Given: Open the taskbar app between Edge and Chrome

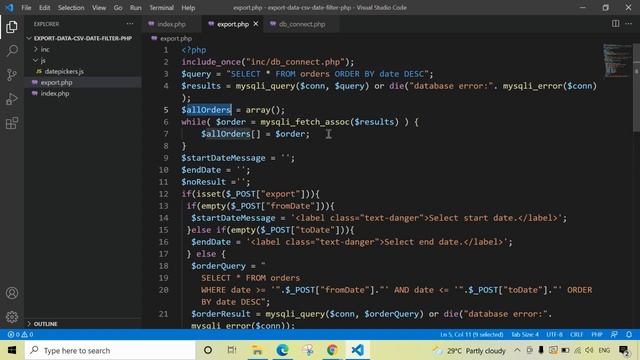Looking at the screenshot, I should tap(308, 350).
